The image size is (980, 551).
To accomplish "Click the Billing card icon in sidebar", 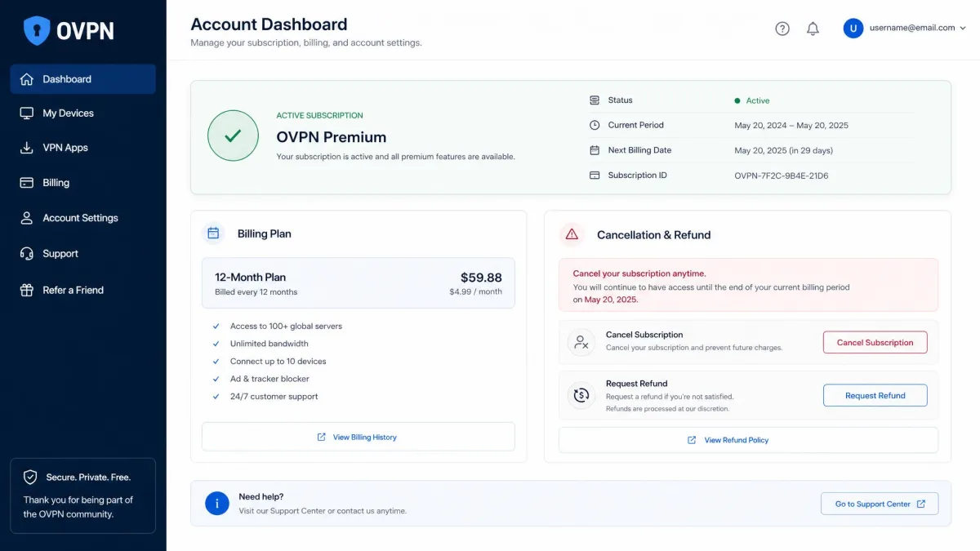I will (27, 183).
